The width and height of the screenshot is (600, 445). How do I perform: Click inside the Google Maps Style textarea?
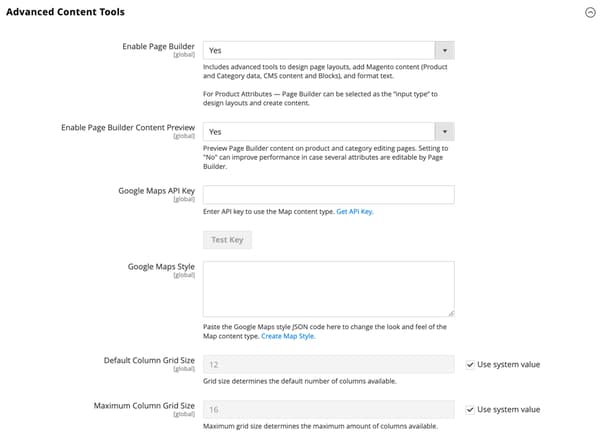click(328, 289)
